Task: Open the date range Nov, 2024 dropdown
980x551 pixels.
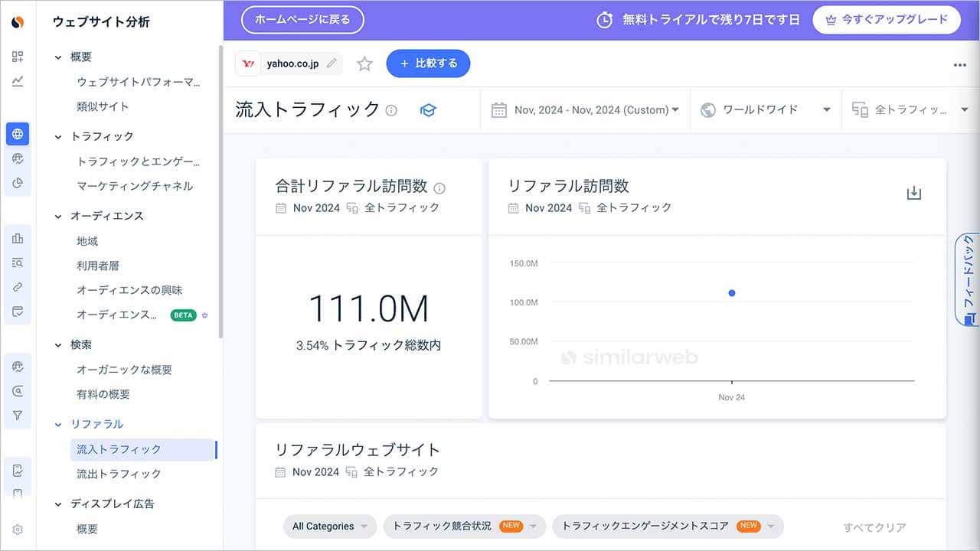Action: [x=585, y=110]
